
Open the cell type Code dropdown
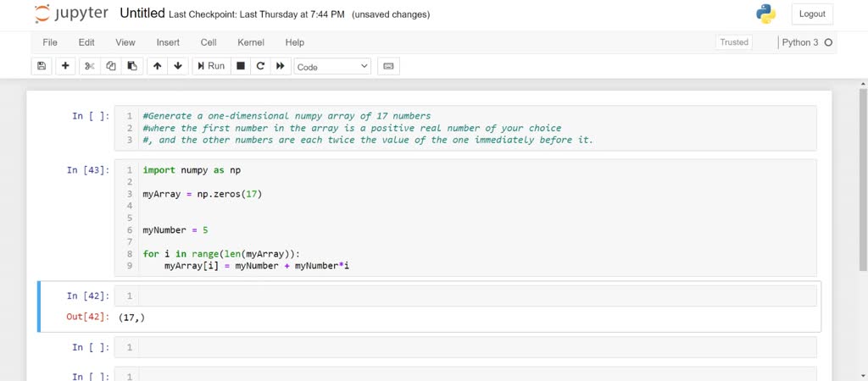(x=332, y=66)
